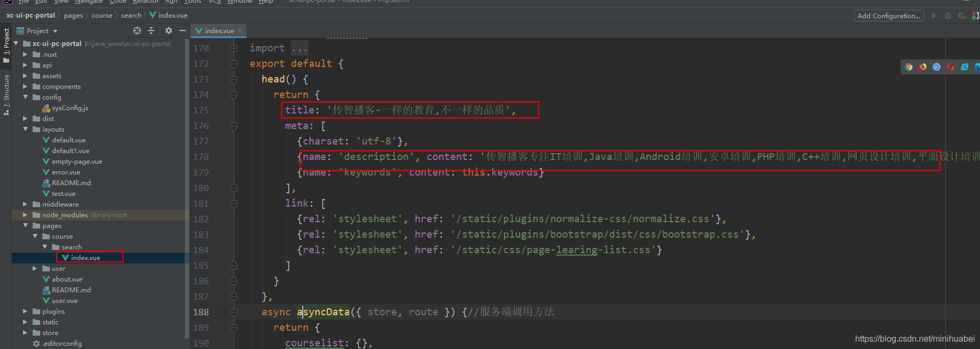This screenshot has width=980, height=349.
Task: Toggle the Z: Structure tool window button
Action: 6,95
